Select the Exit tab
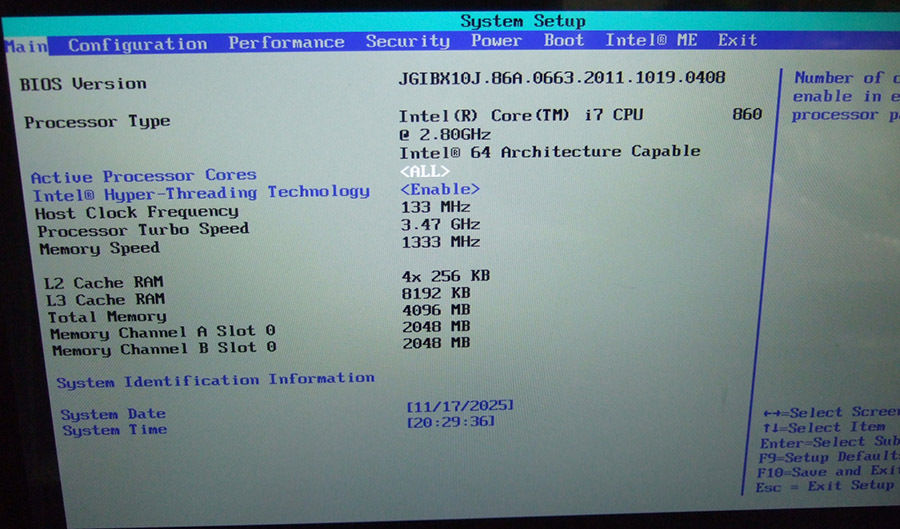 (738, 40)
